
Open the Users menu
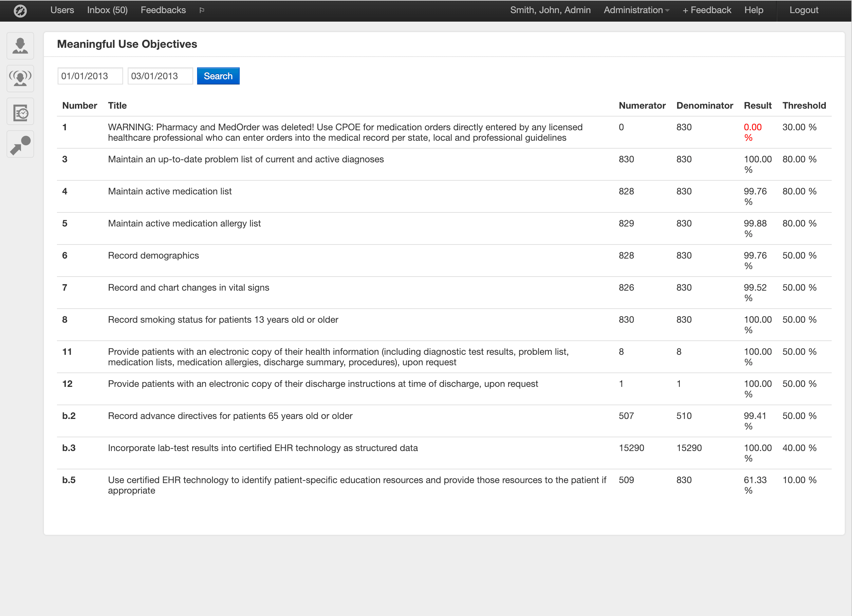pos(62,10)
